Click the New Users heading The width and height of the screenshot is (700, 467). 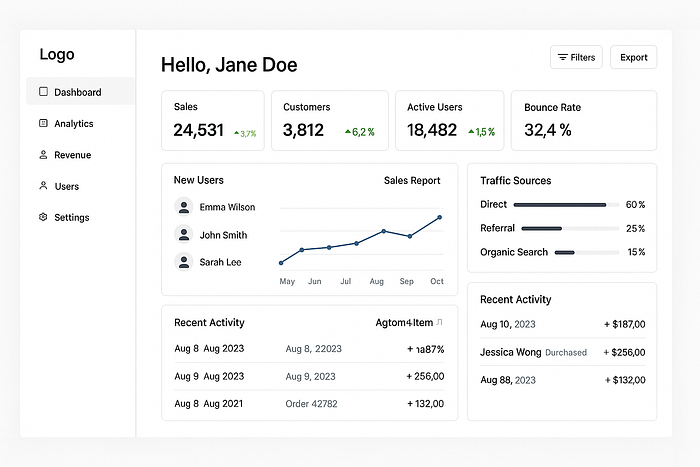(199, 180)
